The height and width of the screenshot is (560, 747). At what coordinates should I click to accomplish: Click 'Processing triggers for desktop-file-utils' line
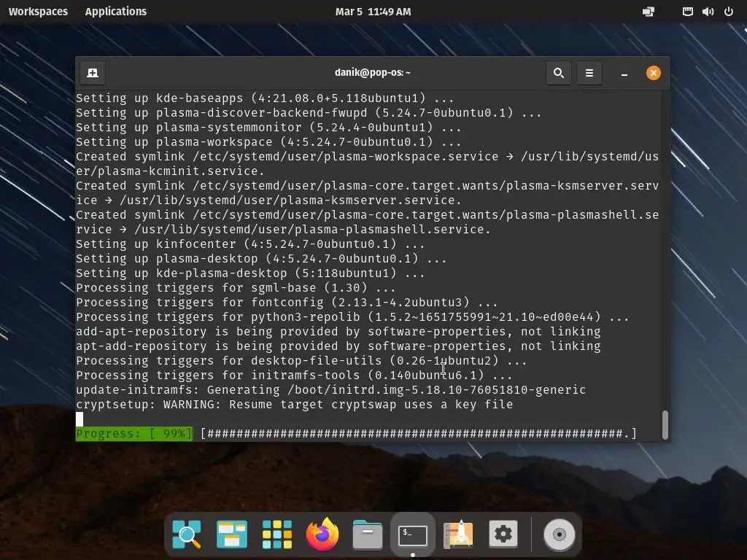pos(301,361)
